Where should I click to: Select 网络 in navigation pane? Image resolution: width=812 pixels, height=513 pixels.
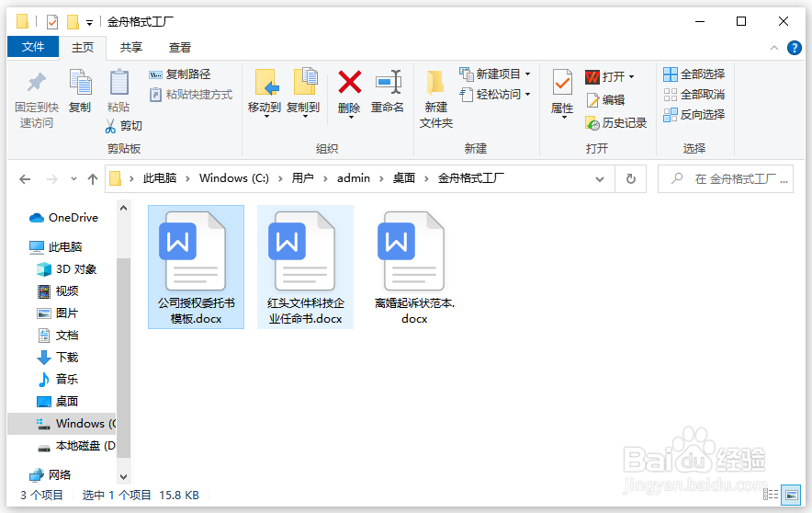click(x=51, y=474)
